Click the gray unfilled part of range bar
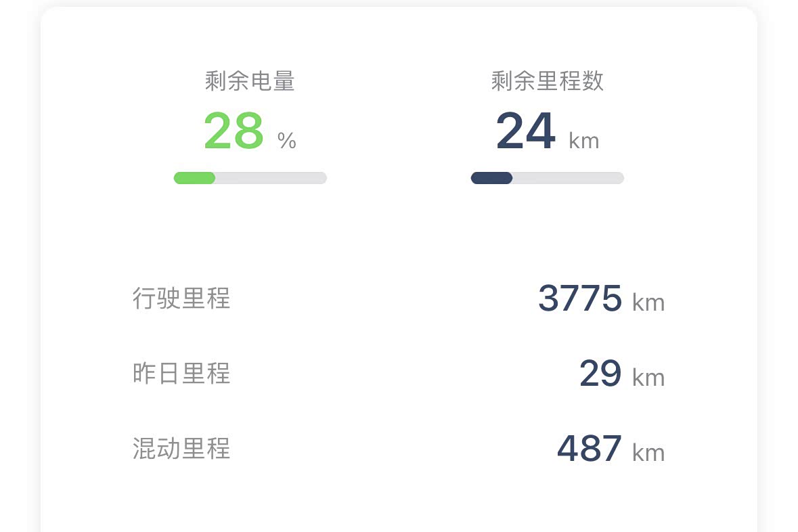 pos(568,178)
